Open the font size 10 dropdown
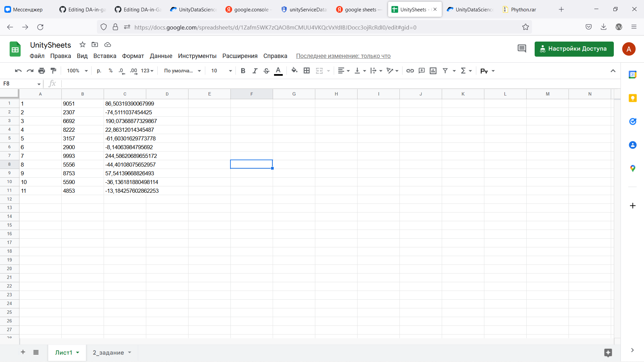The image size is (644, 362). coord(221,71)
